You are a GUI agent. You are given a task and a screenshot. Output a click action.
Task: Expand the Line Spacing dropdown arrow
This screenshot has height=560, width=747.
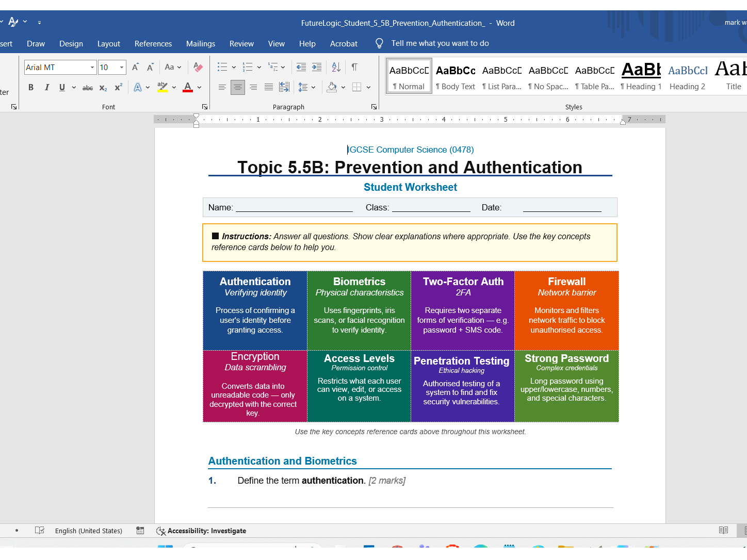(313, 87)
